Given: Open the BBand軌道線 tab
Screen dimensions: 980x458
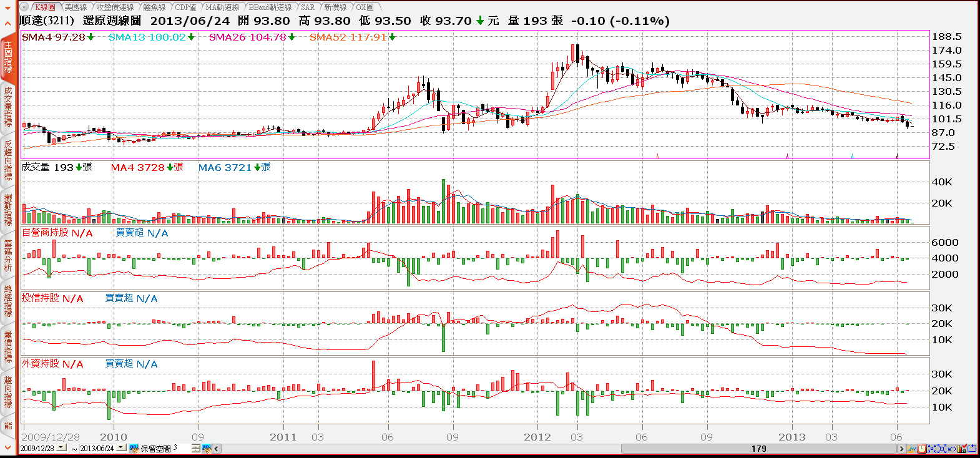Looking at the screenshot, I should point(270,7).
